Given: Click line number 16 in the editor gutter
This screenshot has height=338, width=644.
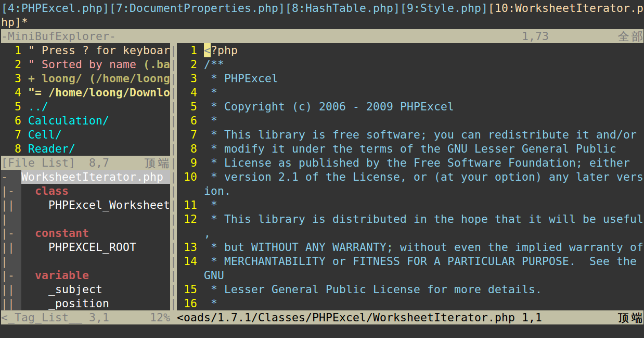Looking at the screenshot, I should (190, 304).
